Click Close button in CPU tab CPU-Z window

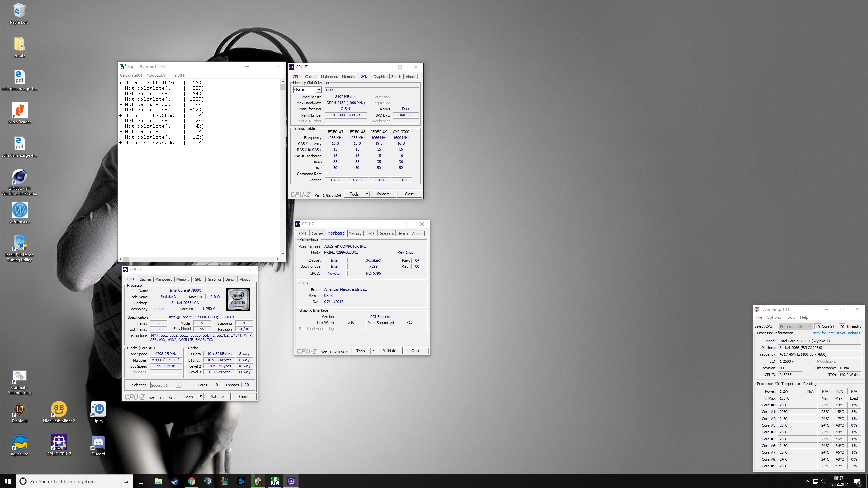[243, 396]
